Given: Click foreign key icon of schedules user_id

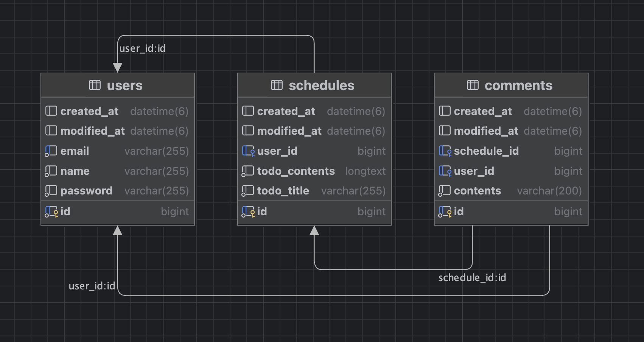Looking at the screenshot, I should click(x=249, y=151).
